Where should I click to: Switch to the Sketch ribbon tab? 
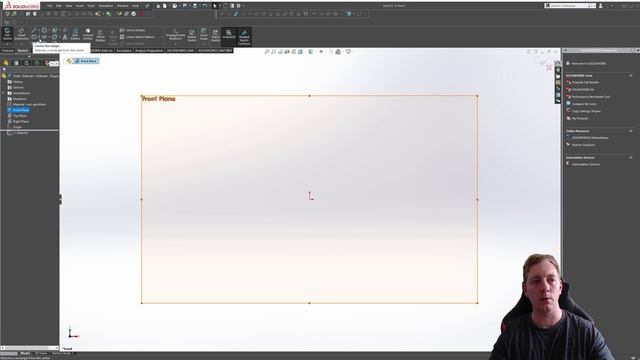(x=23, y=51)
